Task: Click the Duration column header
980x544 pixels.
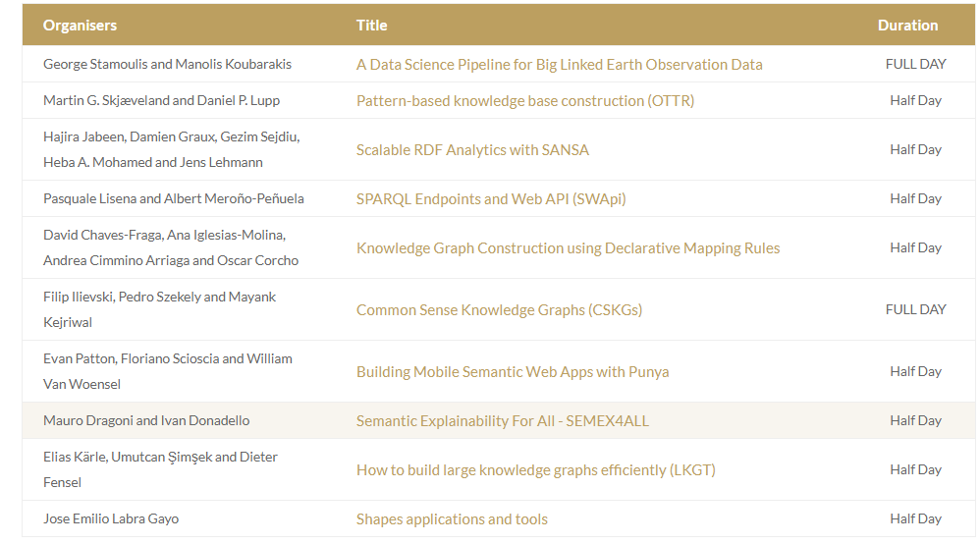Action: pos(907,26)
